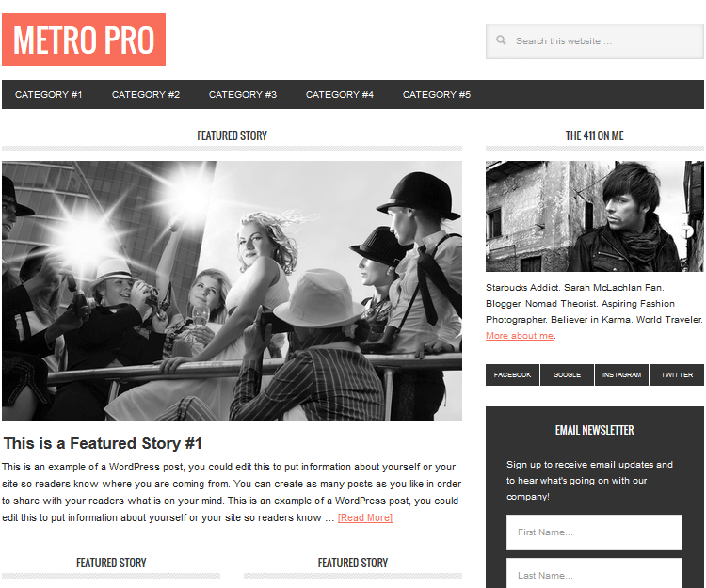Open This is a Featured Story #1 title

click(x=103, y=443)
